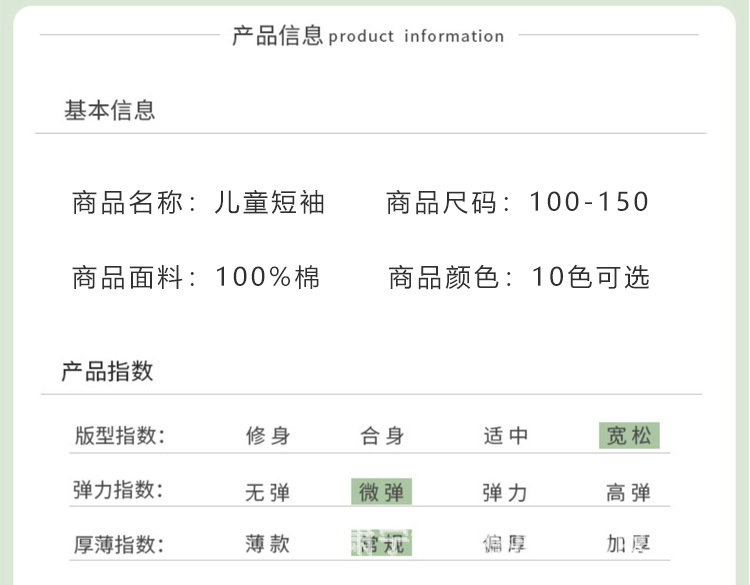This screenshot has width=750, height=585.
Task: Select the 修身 fit option
Action: pos(268,436)
